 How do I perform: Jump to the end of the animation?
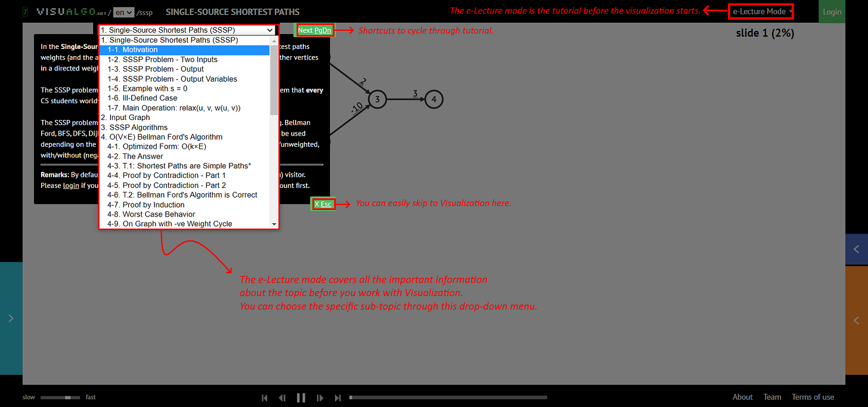338,397
